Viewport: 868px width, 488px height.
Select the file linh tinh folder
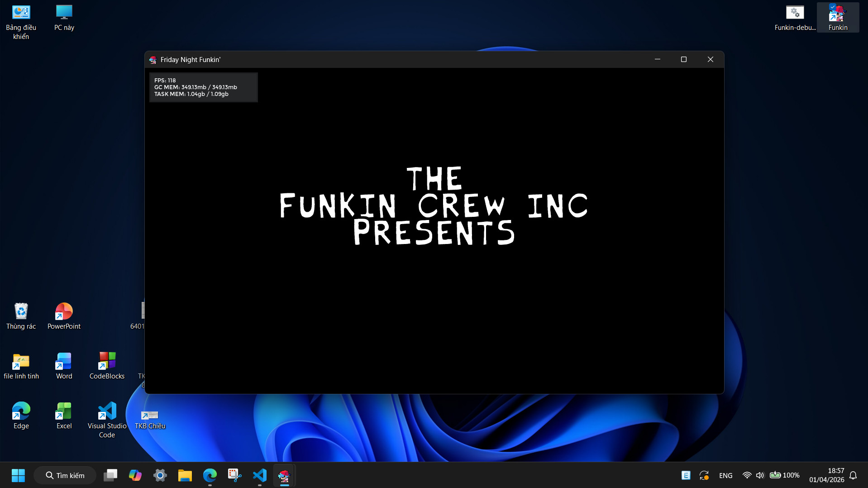pos(21,366)
